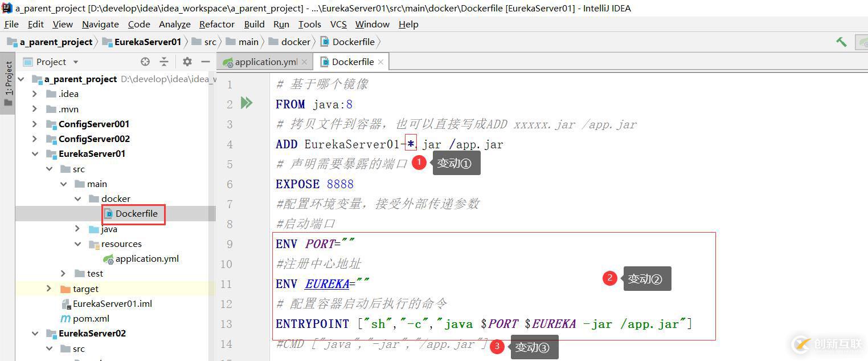Click the Build project hammer icon
The height and width of the screenshot is (361, 868).
[841, 42]
